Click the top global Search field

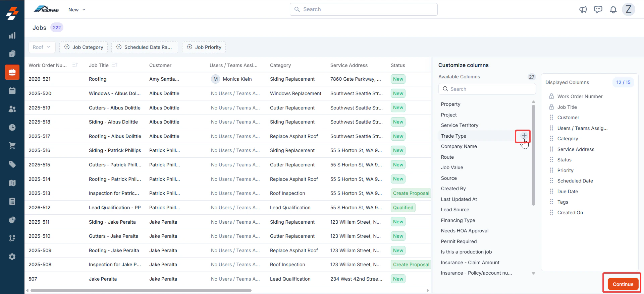(x=364, y=9)
